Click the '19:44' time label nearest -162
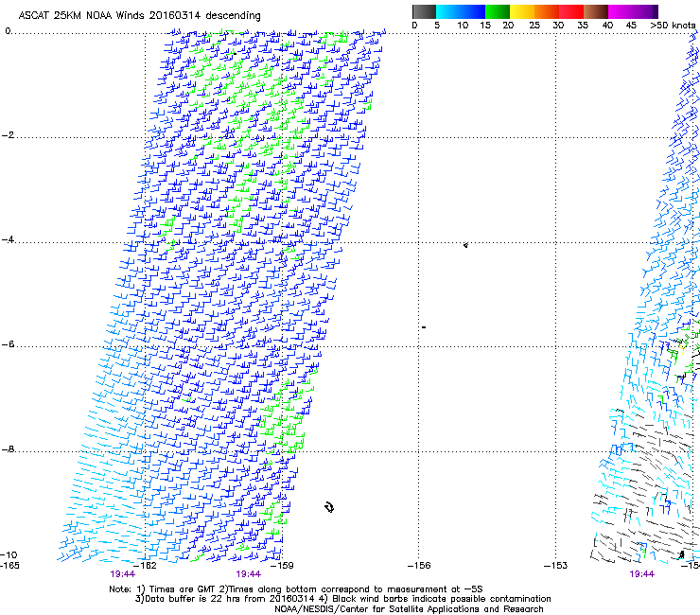 [123, 574]
